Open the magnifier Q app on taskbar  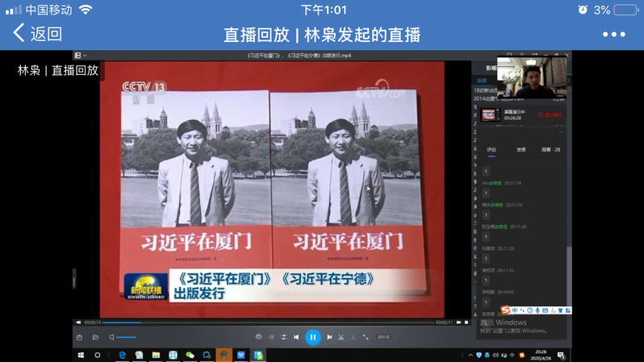click(207, 355)
